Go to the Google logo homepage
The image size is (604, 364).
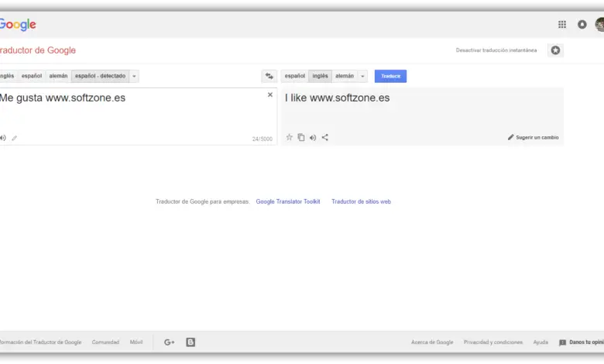coord(18,25)
